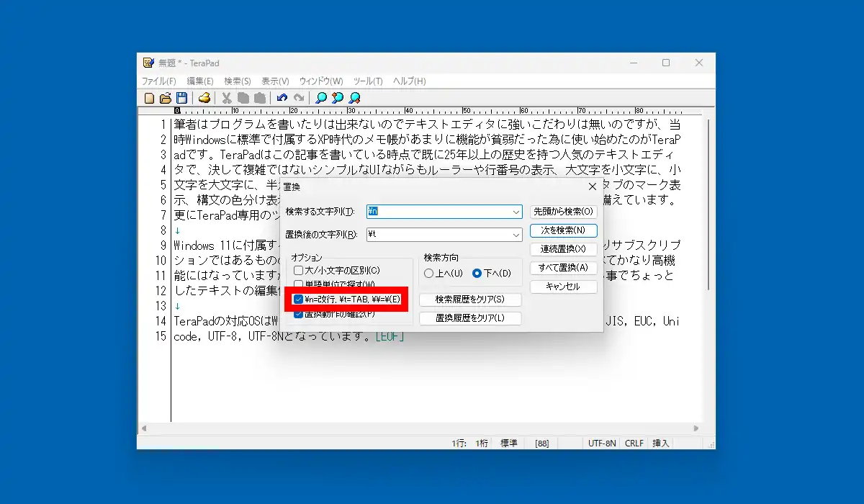The image size is (864, 504).
Task: Uncheck the ¥n=改行, ¥t=TAB escape option
Action: tap(298, 299)
